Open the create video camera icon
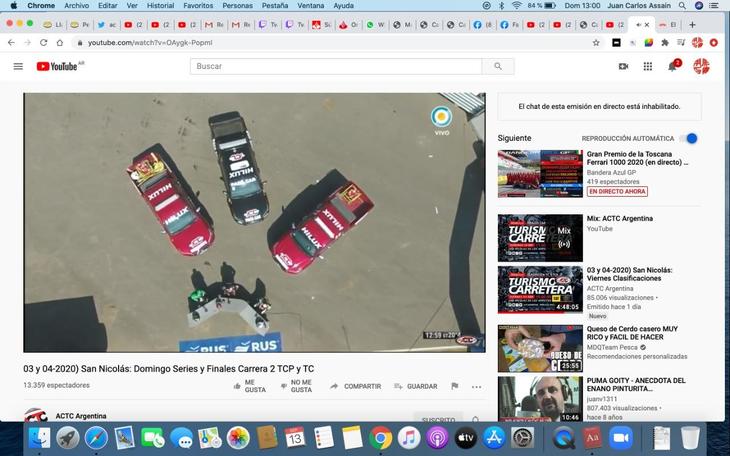The width and height of the screenshot is (730, 456). point(623,66)
